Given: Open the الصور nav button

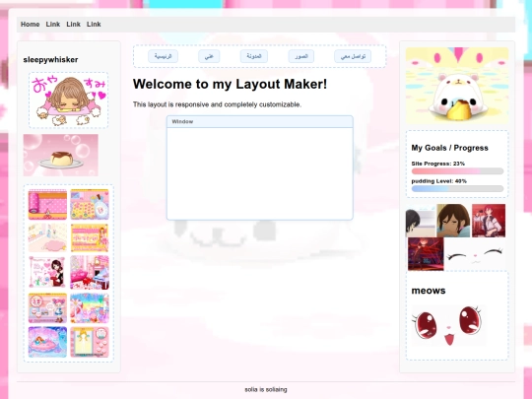Looking at the screenshot, I should [300, 56].
